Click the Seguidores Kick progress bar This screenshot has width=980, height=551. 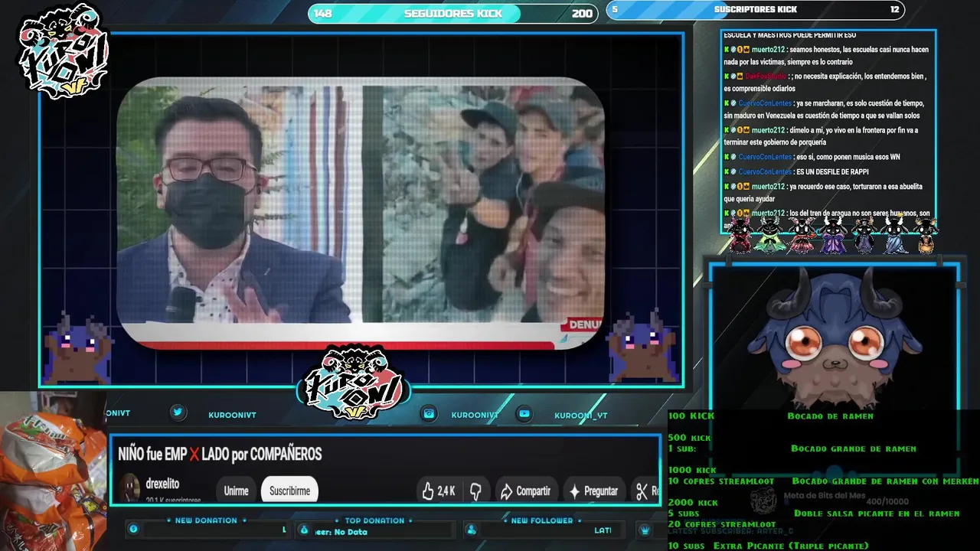tap(453, 13)
